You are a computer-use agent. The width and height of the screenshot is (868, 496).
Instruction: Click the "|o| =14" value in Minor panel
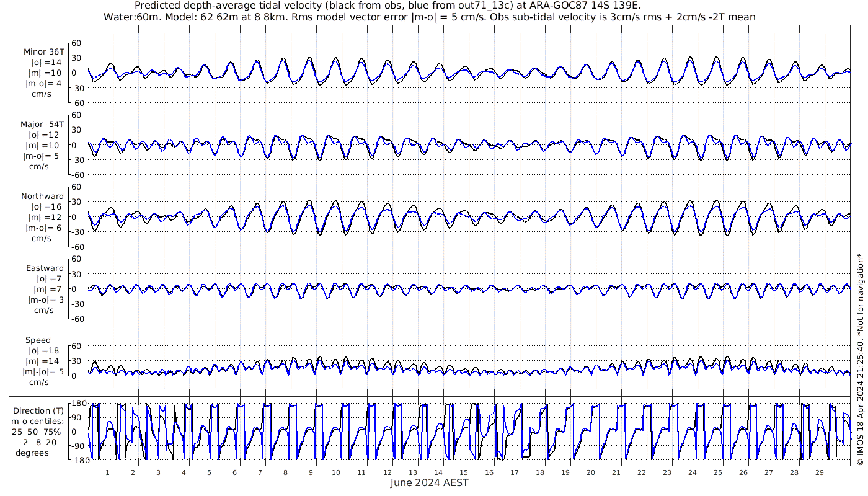[x=46, y=63]
